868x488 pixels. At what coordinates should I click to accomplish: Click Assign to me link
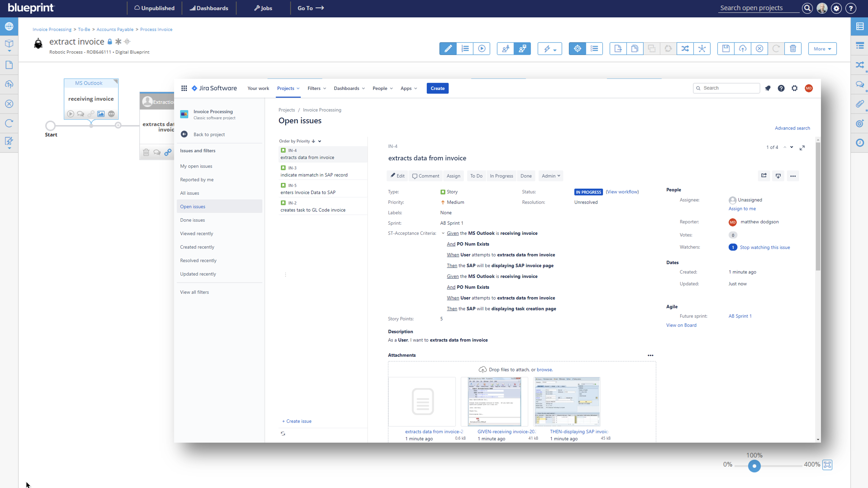pos(742,209)
